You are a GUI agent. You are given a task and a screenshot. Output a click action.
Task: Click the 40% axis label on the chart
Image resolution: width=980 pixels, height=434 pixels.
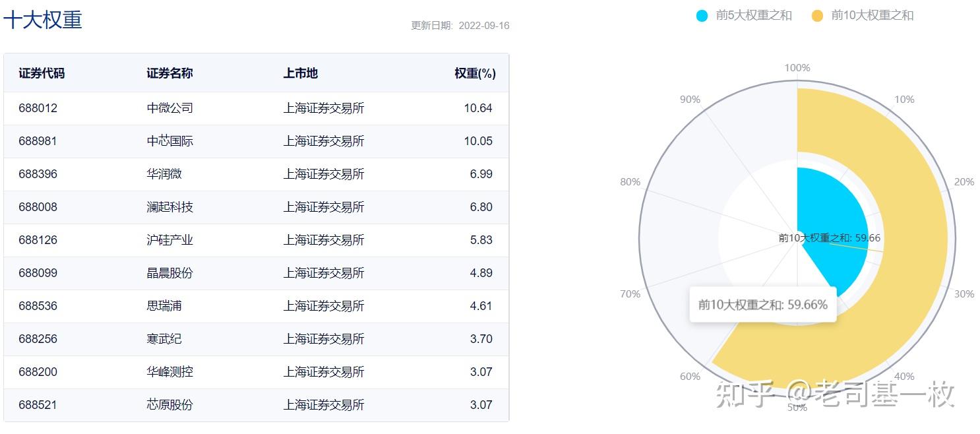(904, 377)
